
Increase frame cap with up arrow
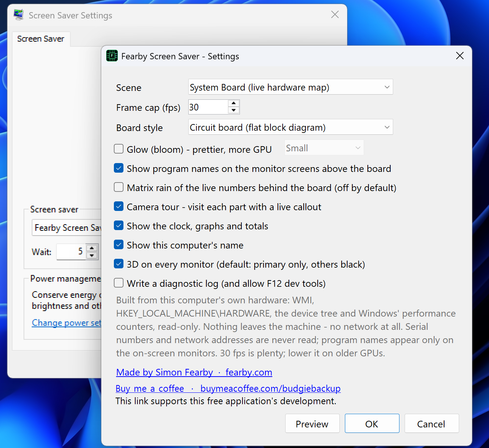point(234,103)
